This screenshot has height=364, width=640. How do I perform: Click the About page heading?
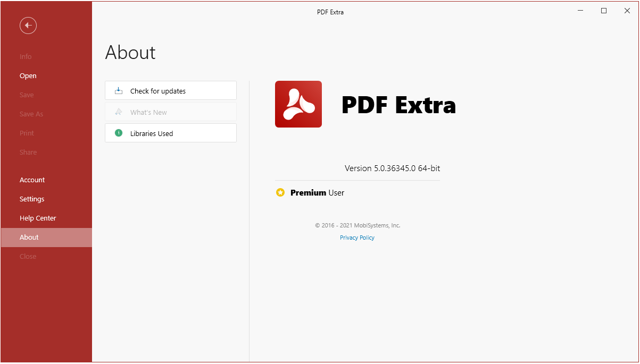coord(130,52)
